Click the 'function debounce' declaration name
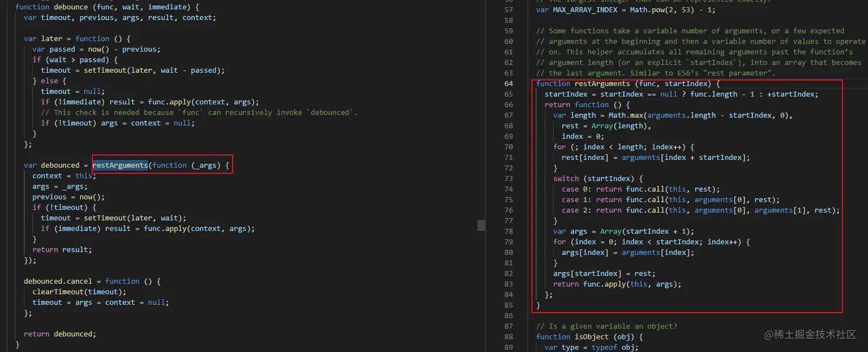Screen dimensions: 868x352 (x=71, y=7)
